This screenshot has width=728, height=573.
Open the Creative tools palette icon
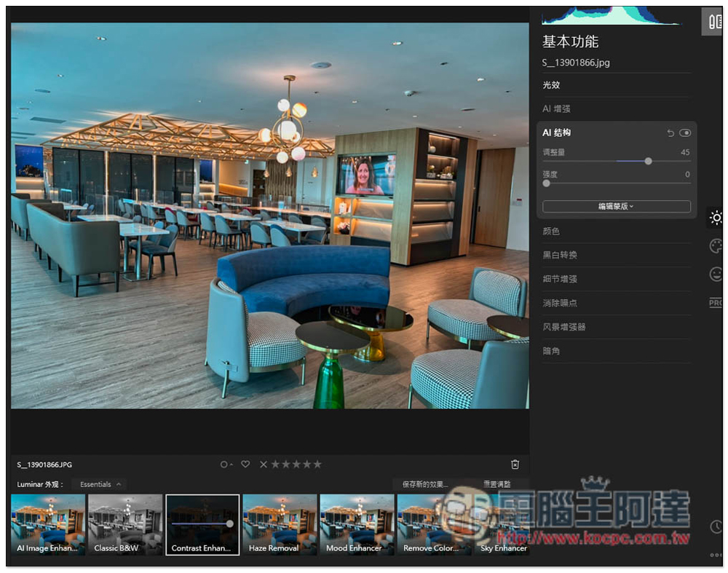click(x=716, y=245)
